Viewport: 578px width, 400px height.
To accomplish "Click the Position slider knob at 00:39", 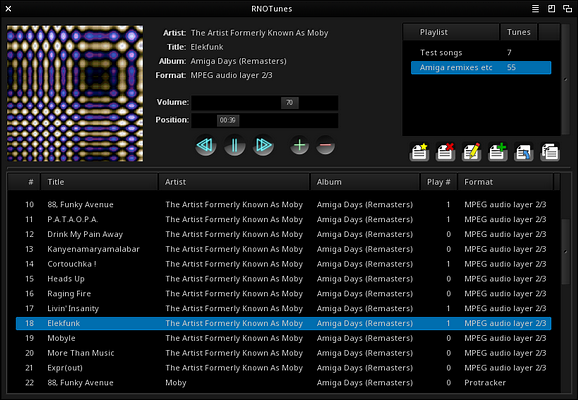I will coord(228,120).
